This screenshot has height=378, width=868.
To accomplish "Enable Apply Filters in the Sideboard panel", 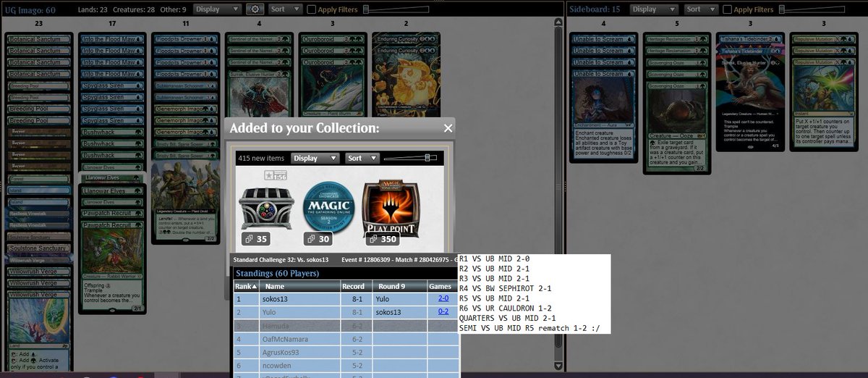I will click(727, 9).
